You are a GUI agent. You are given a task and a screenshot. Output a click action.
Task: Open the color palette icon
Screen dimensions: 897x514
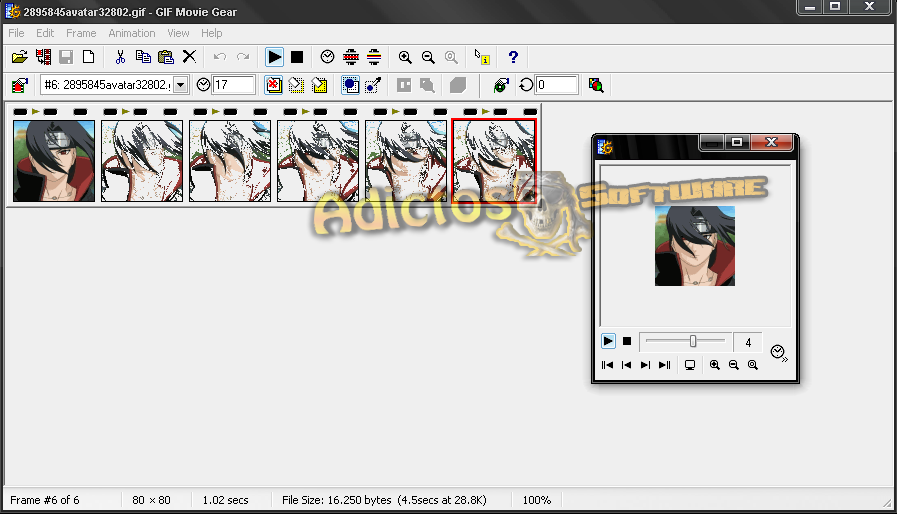coord(596,85)
